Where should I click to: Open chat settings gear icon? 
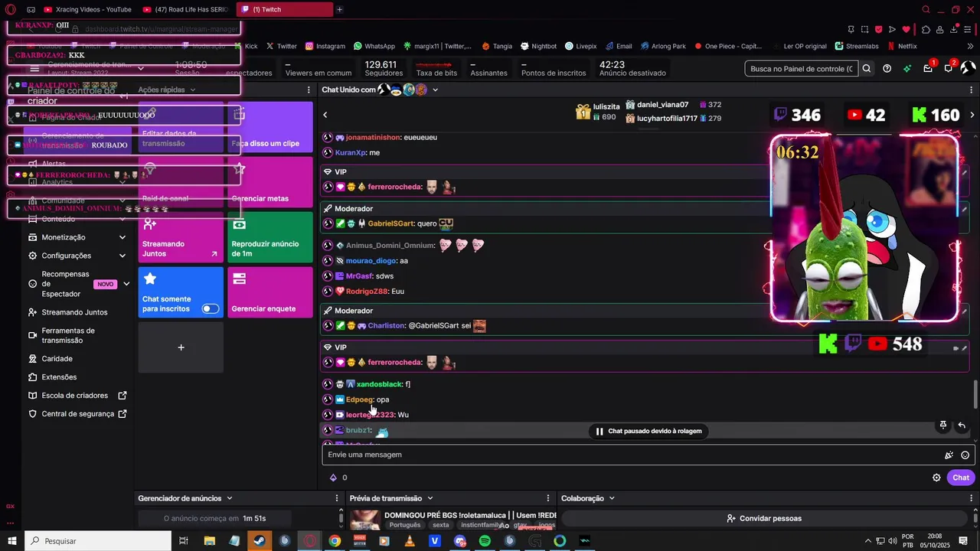[936, 478]
